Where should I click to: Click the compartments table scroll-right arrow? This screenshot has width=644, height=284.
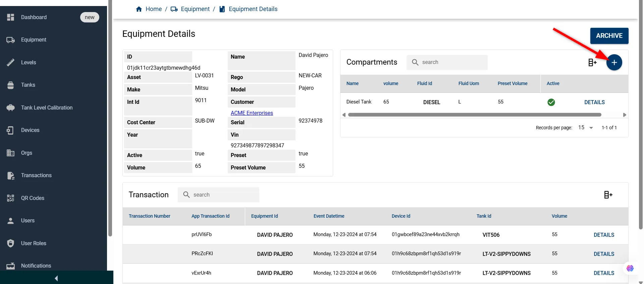point(625,115)
